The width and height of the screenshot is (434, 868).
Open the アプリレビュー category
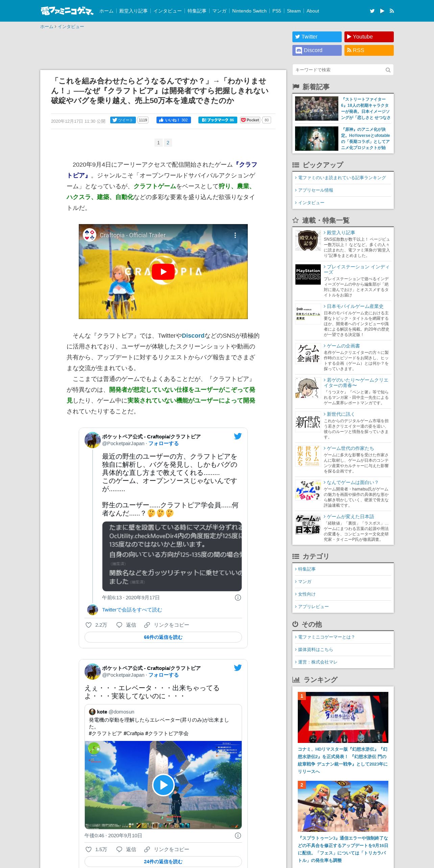[313, 607]
